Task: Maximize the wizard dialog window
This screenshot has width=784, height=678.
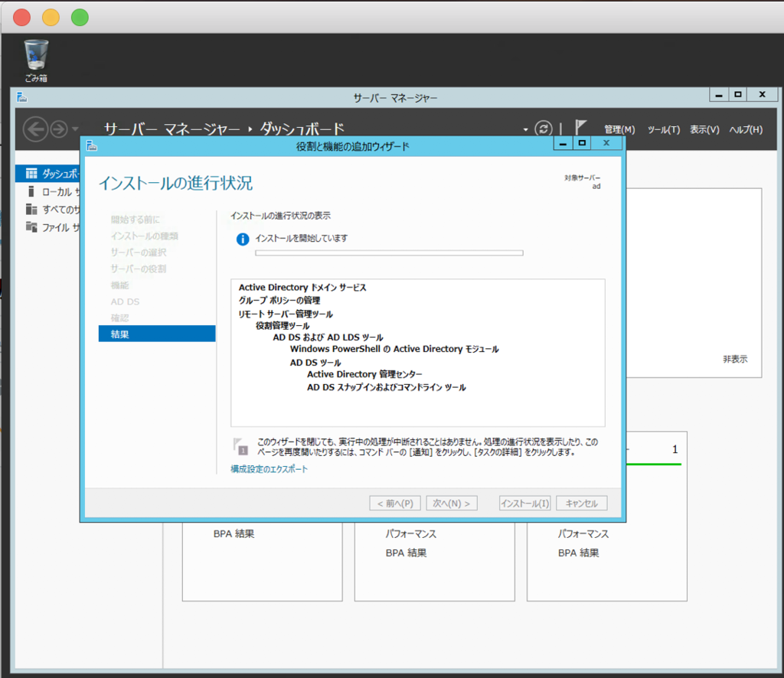Action: (x=582, y=143)
